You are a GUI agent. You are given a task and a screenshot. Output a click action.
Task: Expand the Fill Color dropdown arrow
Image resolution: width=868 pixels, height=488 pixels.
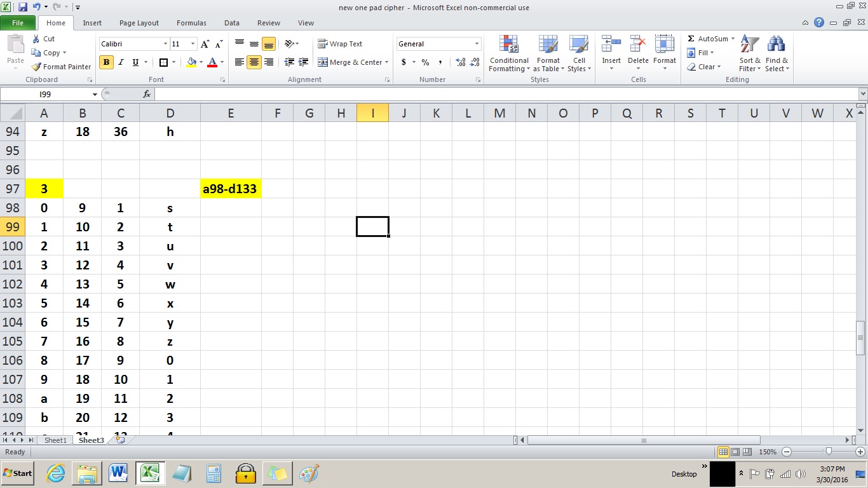tap(201, 62)
